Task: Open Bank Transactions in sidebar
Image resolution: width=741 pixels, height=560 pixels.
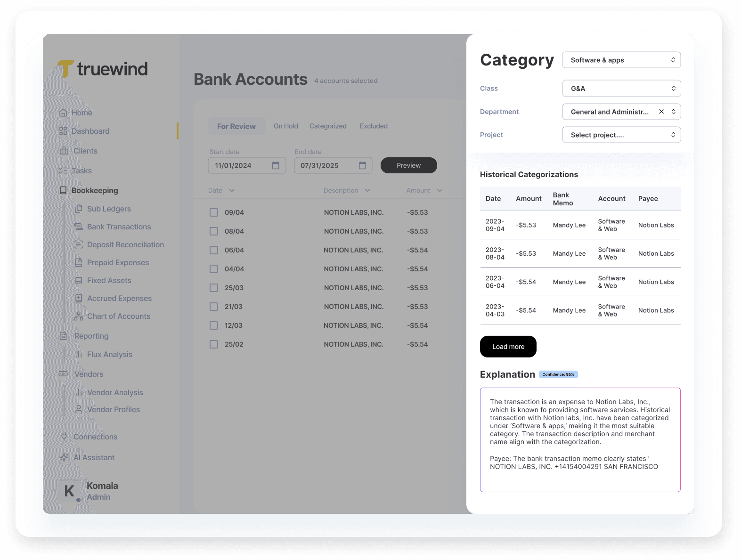Action: click(119, 227)
